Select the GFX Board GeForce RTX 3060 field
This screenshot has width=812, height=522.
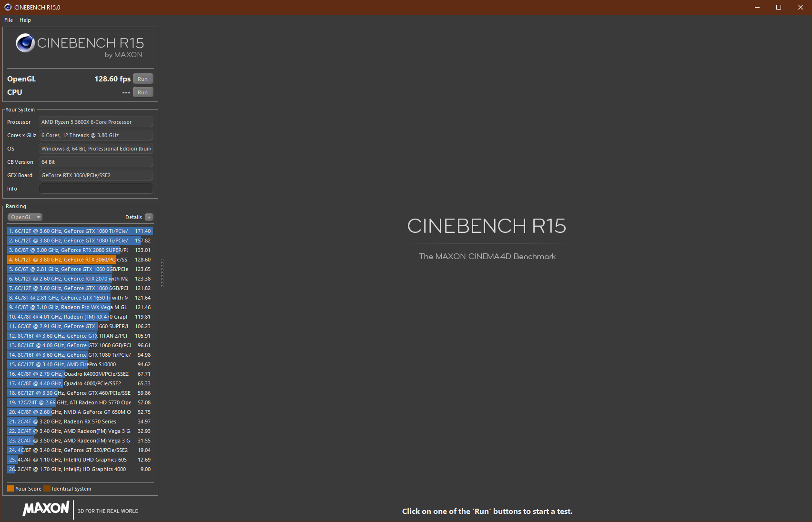96,175
